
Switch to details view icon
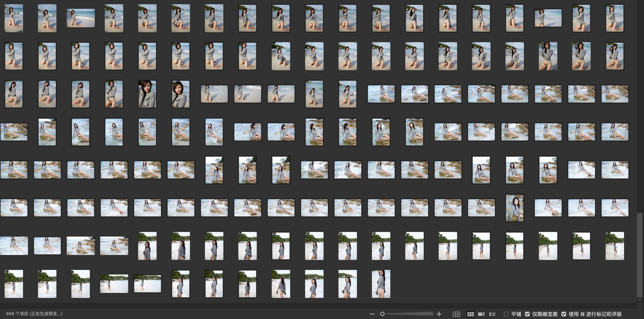[481, 314]
